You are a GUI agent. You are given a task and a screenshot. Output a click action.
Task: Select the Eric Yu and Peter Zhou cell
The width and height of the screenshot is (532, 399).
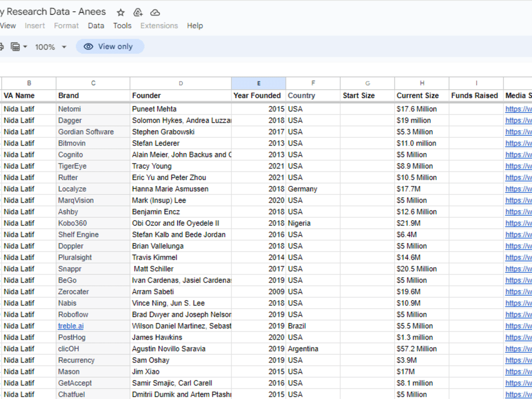point(181,177)
